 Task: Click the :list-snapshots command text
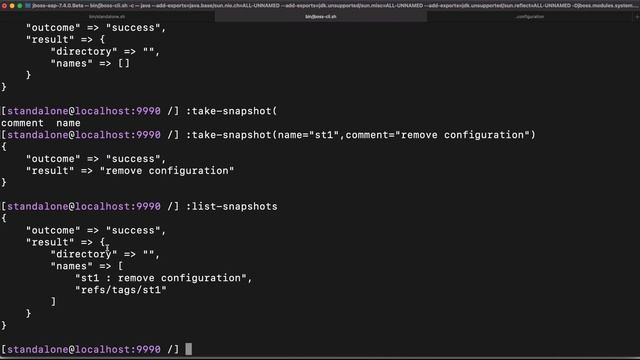(x=231, y=207)
